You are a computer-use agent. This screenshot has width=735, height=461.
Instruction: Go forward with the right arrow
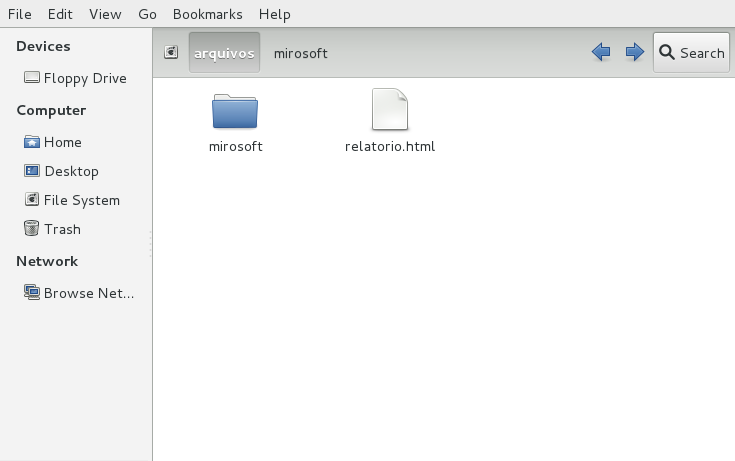(634, 52)
